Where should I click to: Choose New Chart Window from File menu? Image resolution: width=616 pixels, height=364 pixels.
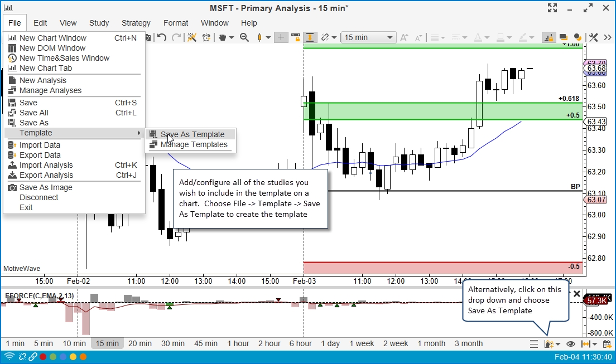[74, 38]
